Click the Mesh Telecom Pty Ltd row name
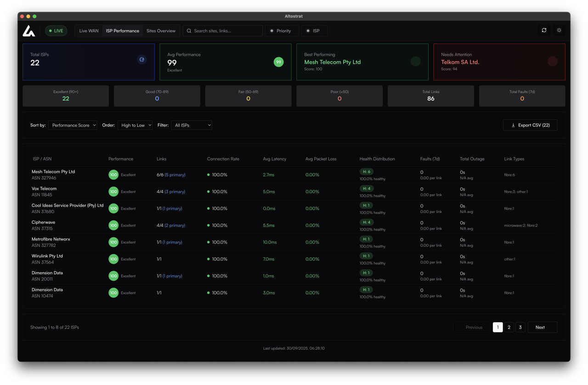588x385 pixels. (53, 172)
